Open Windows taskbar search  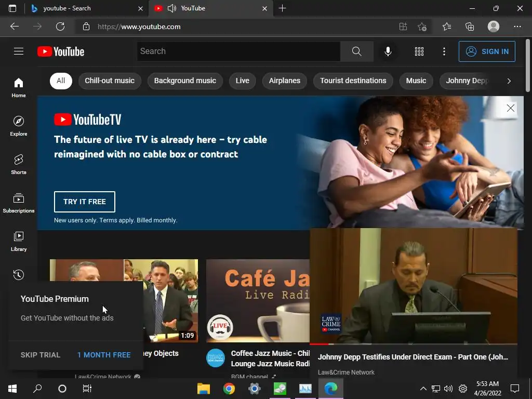click(x=37, y=389)
